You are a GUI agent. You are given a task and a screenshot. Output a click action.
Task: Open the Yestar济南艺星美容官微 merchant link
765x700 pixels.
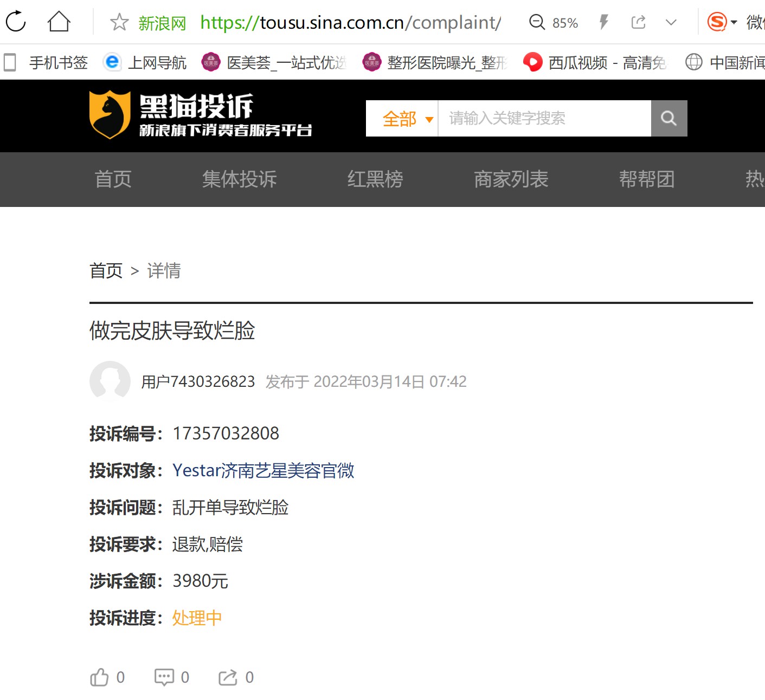(x=263, y=470)
